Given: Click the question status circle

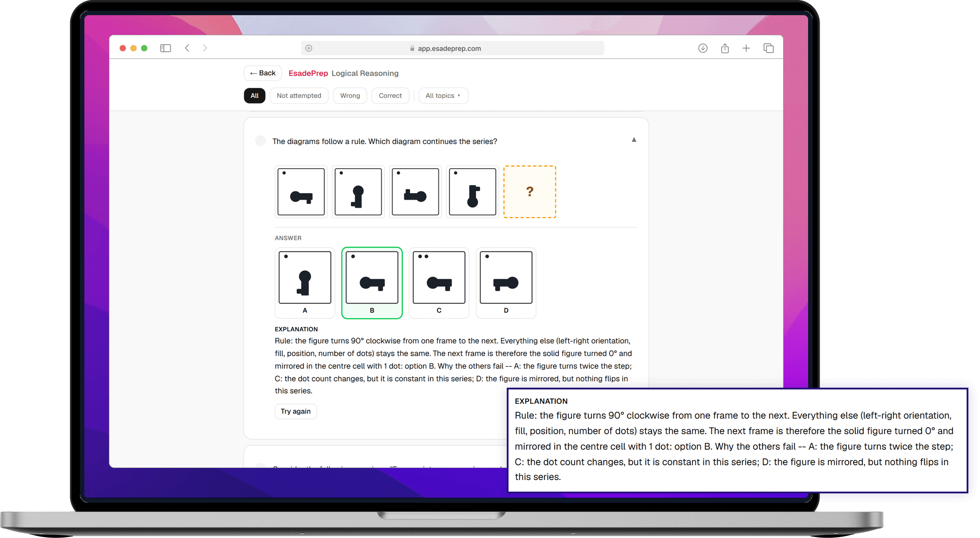Looking at the screenshot, I should pyautogui.click(x=260, y=141).
